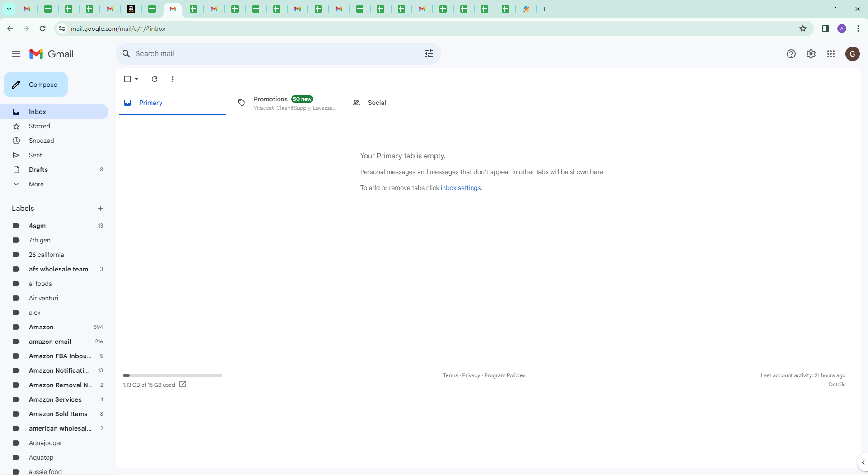The height and width of the screenshot is (475, 868).
Task: Open the 4sgm label
Action: [x=54, y=226]
